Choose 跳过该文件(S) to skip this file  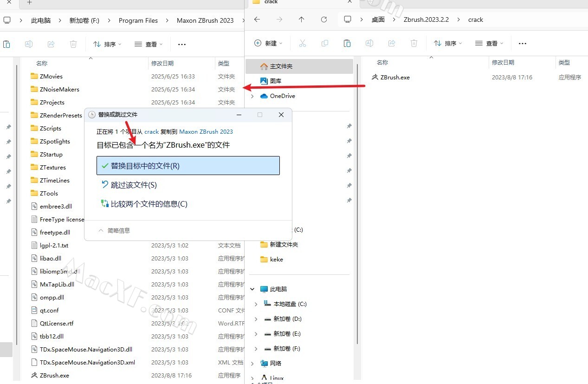coord(188,185)
